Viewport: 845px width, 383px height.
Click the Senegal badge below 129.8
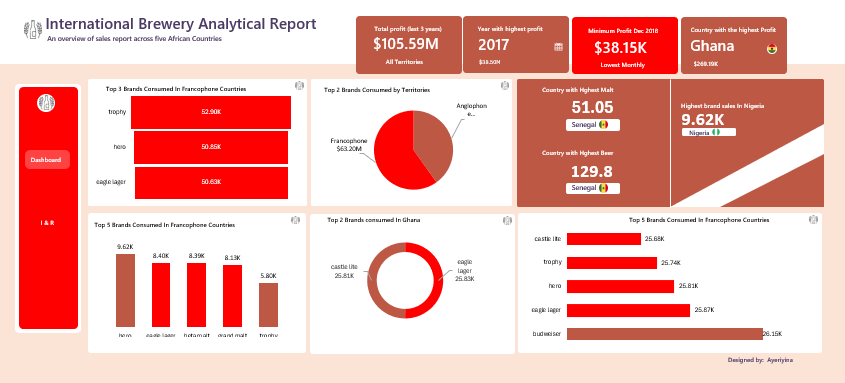point(593,188)
